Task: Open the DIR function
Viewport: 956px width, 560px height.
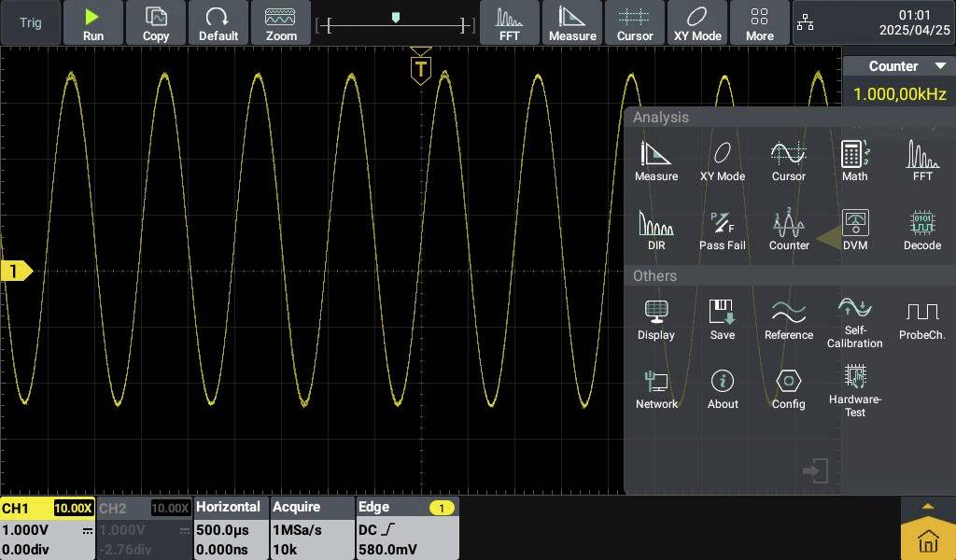Action: pos(656,230)
